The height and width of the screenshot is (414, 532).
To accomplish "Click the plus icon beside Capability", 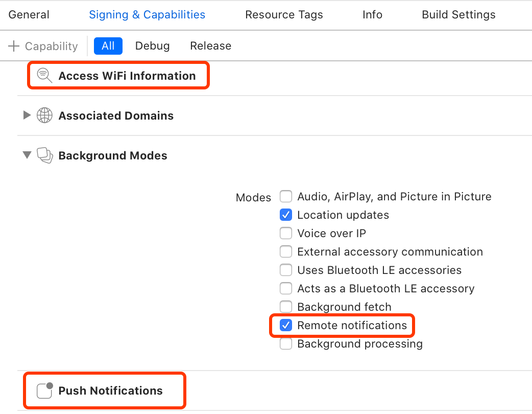I will coord(14,46).
